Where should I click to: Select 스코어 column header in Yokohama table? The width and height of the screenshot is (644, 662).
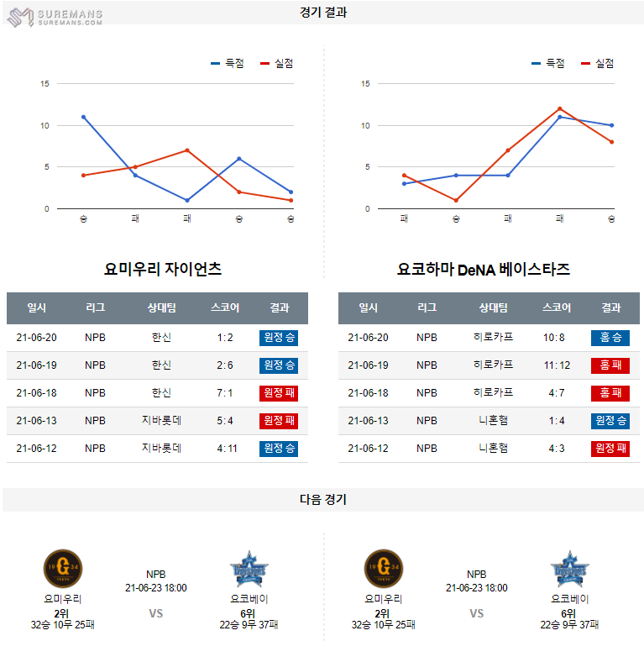click(x=557, y=308)
